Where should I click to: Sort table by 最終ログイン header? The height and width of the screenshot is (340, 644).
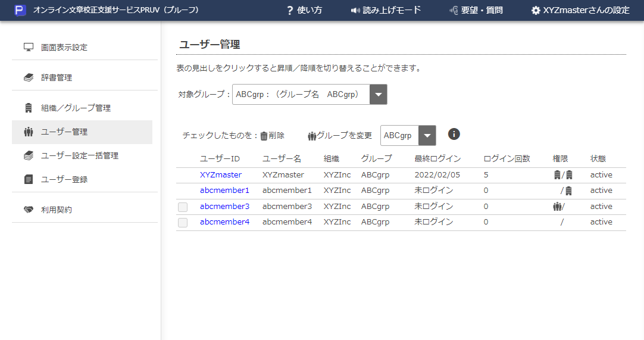pos(437,159)
